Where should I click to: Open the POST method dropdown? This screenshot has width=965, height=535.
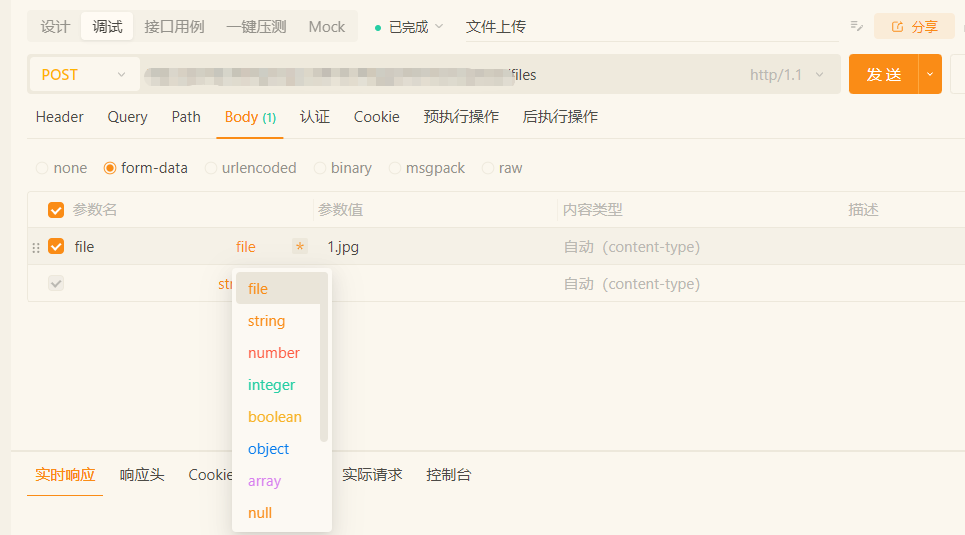tap(84, 74)
